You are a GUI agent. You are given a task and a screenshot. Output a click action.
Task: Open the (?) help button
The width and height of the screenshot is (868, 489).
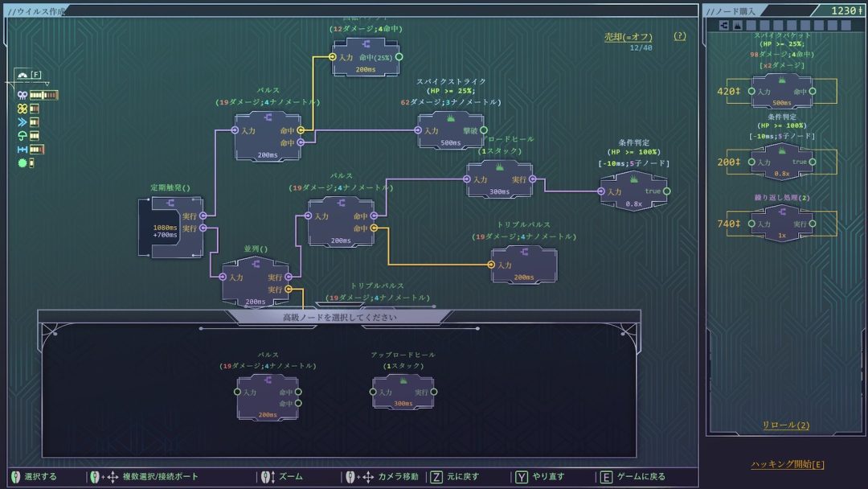click(x=680, y=36)
